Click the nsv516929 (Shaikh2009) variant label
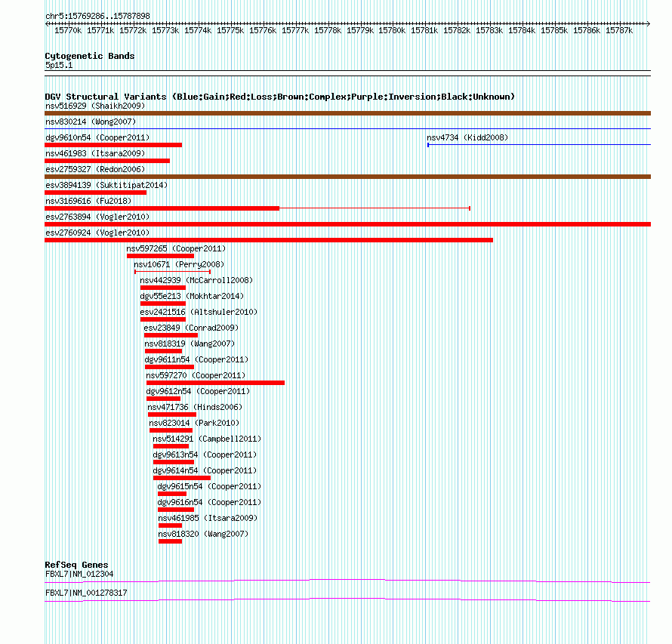 95,106
